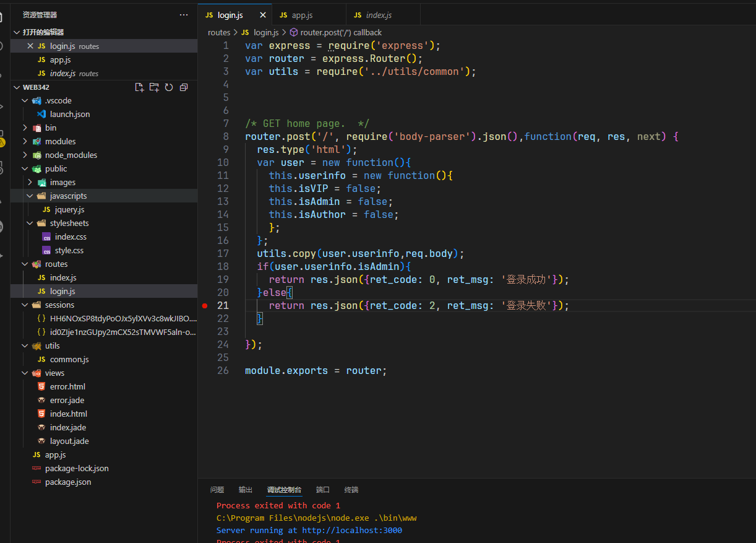Close the login.js editor tab
The image size is (756, 543).
pos(263,15)
